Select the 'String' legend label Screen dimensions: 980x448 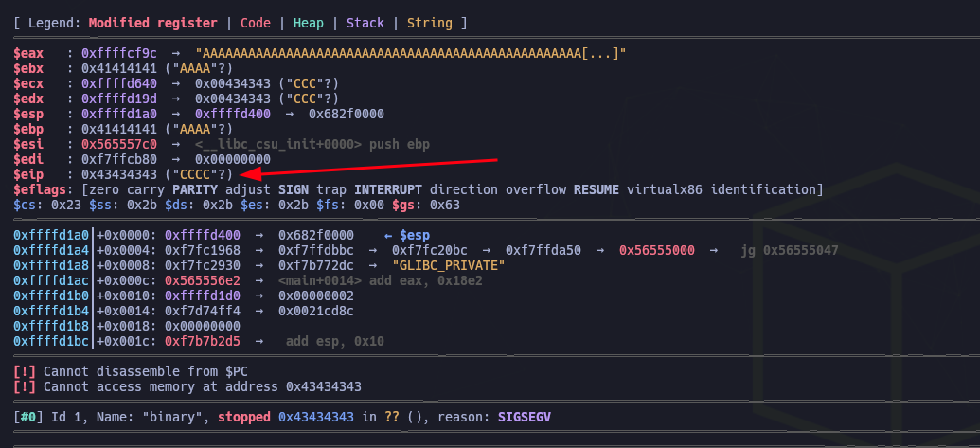tap(430, 22)
